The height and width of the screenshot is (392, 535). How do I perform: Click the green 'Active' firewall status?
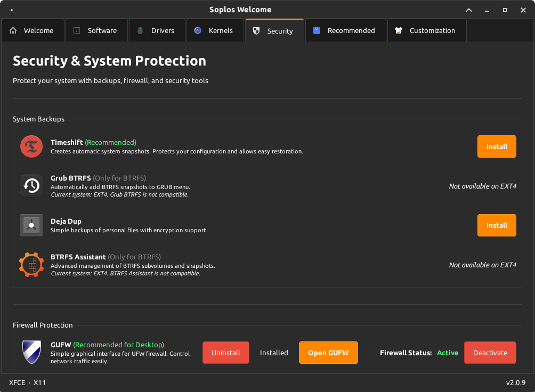tap(448, 353)
